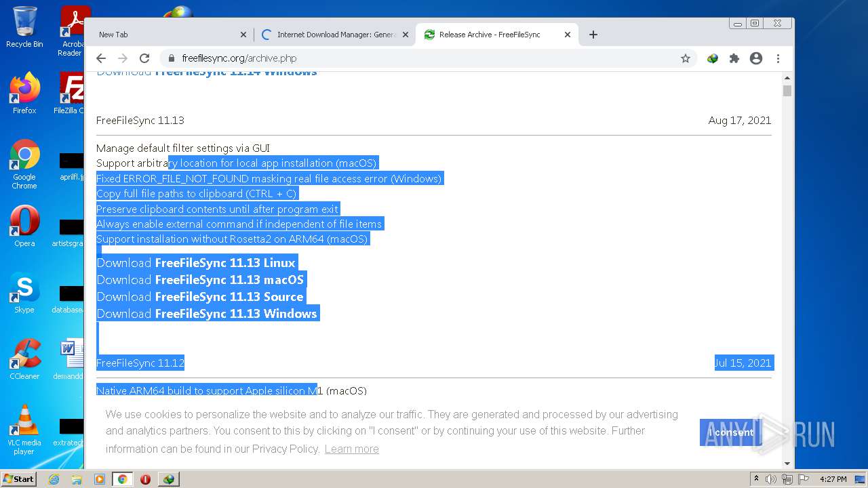Close the New Tab tab
The image size is (868, 488).
click(x=244, y=35)
